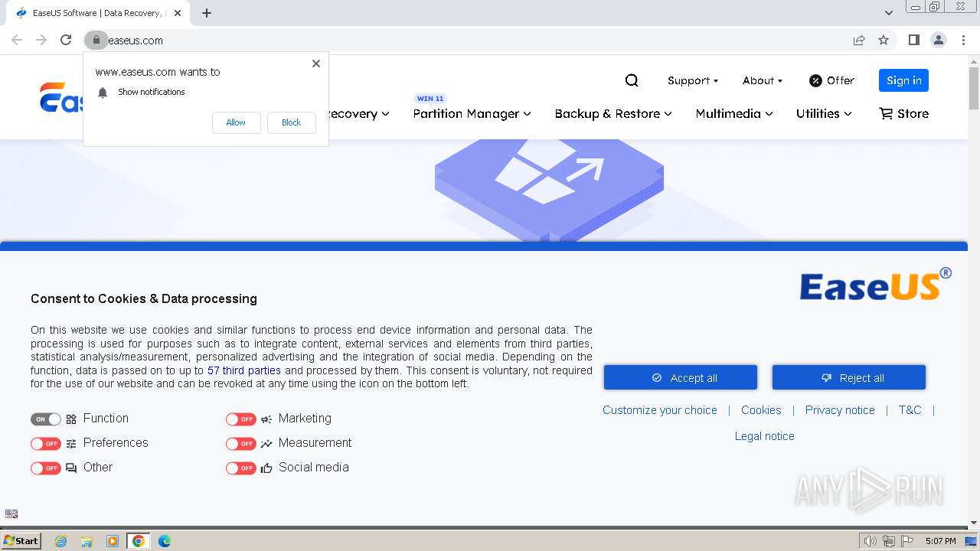Open Action Center flag icon
The height and width of the screenshot is (551, 980).
[x=907, y=541]
